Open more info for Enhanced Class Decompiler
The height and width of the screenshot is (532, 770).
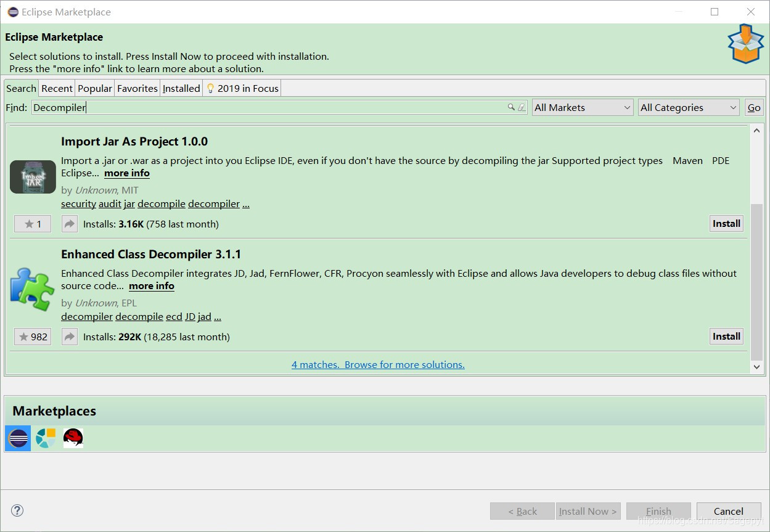coord(152,286)
